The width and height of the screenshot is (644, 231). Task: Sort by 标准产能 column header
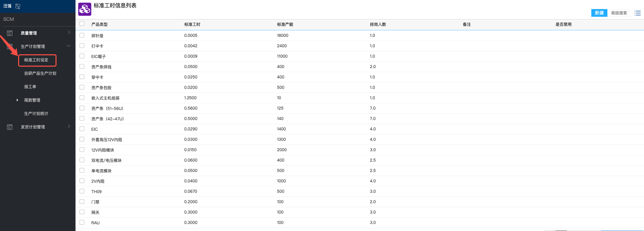[x=285, y=24]
